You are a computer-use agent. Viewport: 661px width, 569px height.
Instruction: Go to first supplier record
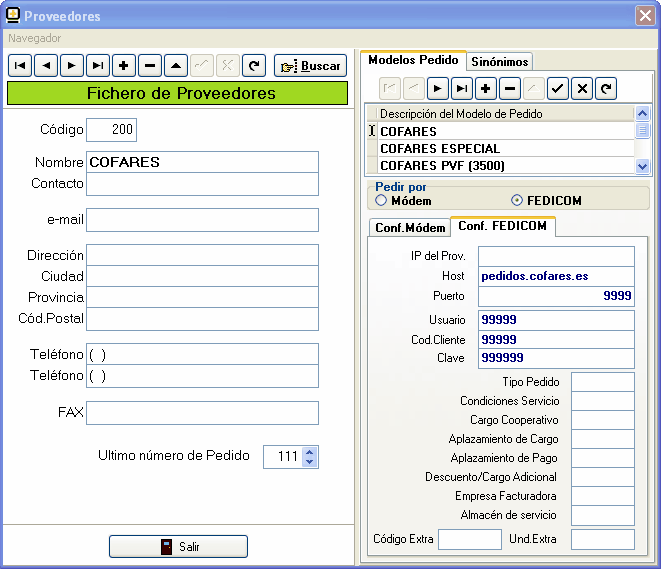point(20,66)
